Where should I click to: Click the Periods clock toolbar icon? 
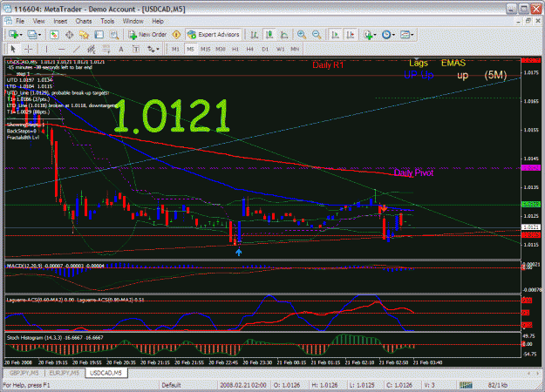pos(386,35)
